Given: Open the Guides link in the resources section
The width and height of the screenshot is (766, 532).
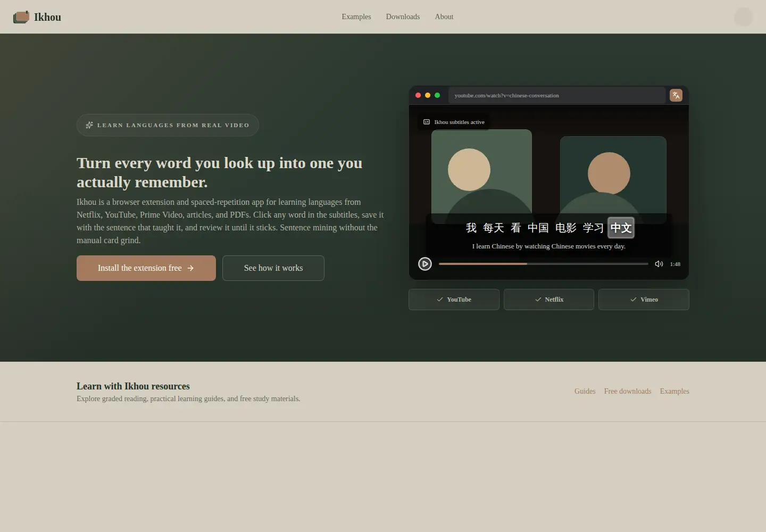Looking at the screenshot, I should (585, 391).
